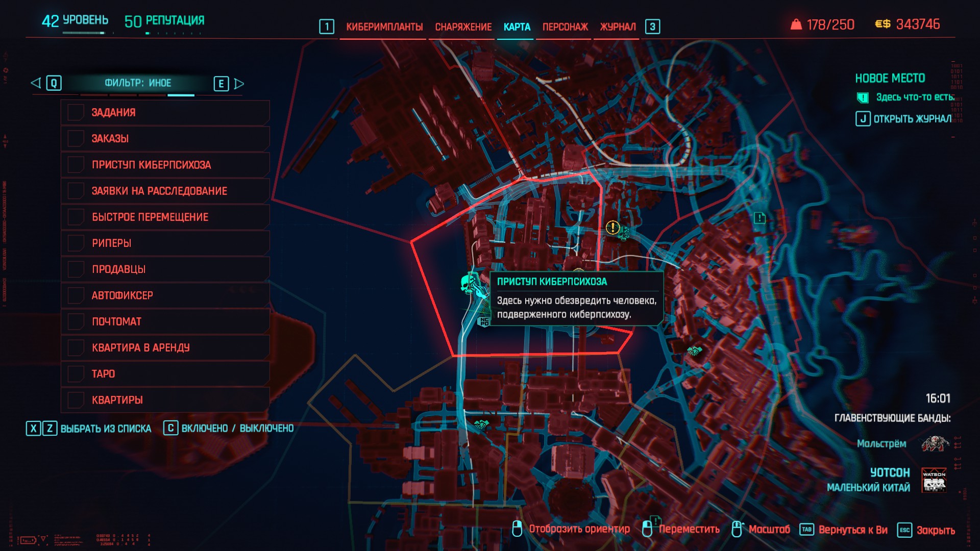Click ВКЛЮЧЕНО / ВЫКЛЮЧЕНО hint

(x=237, y=429)
